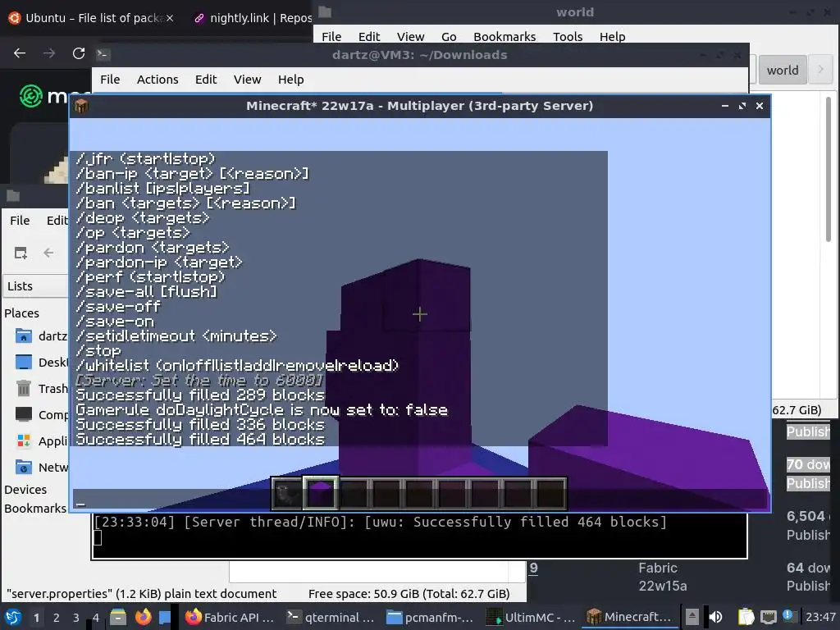Click the /save-all [flush] line in chat

tap(146, 292)
